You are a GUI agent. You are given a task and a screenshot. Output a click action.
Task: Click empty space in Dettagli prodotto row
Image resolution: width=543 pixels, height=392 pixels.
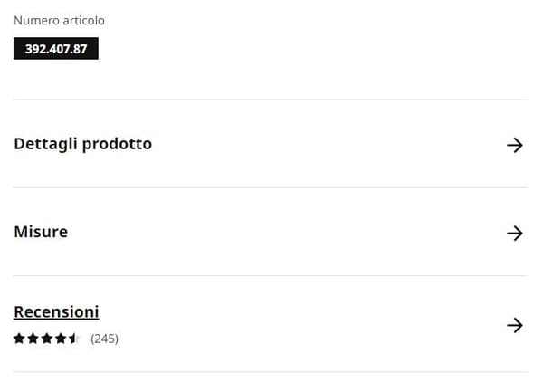317,145
